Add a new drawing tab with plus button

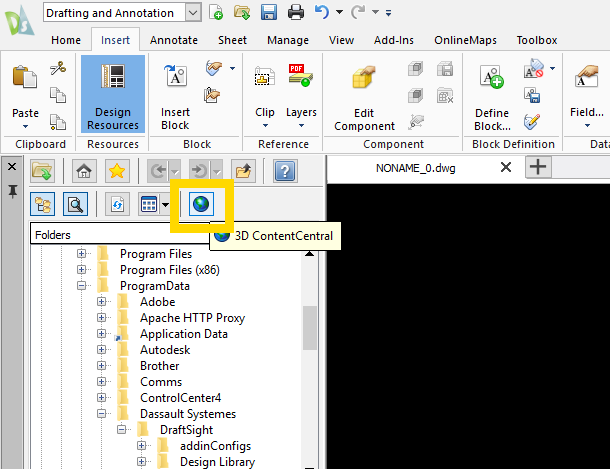pyautogui.click(x=538, y=167)
